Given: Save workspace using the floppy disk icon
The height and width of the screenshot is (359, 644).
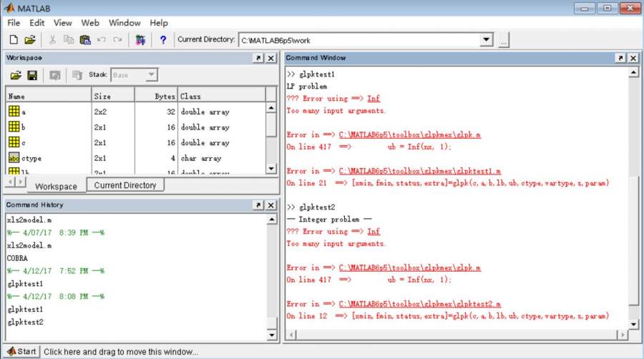Looking at the screenshot, I should (x=32, y=75).
